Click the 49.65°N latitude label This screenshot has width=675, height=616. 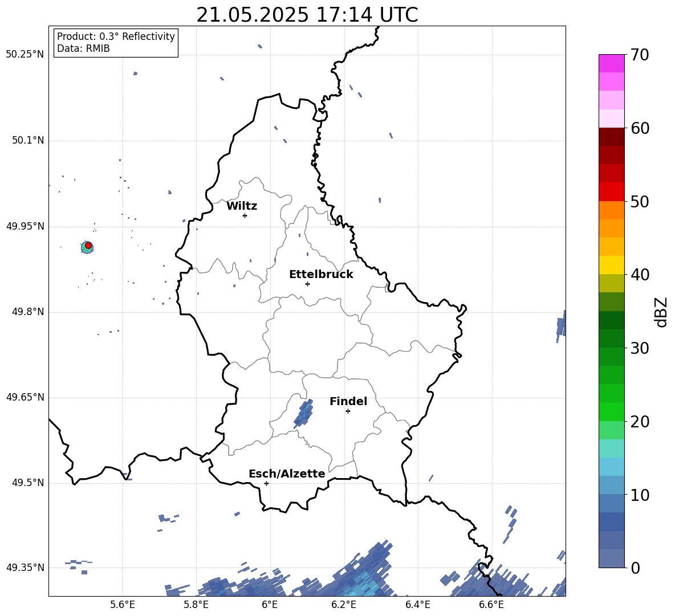point(25,397)
